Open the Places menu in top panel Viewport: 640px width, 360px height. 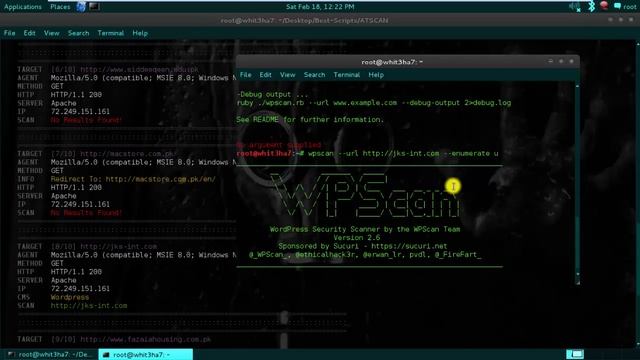60,7
